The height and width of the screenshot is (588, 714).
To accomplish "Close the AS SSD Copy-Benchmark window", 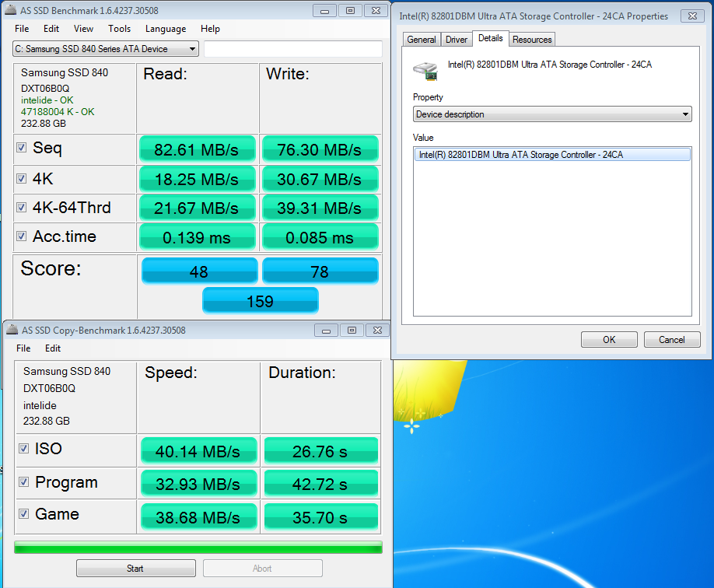I will tap(376, 331).
